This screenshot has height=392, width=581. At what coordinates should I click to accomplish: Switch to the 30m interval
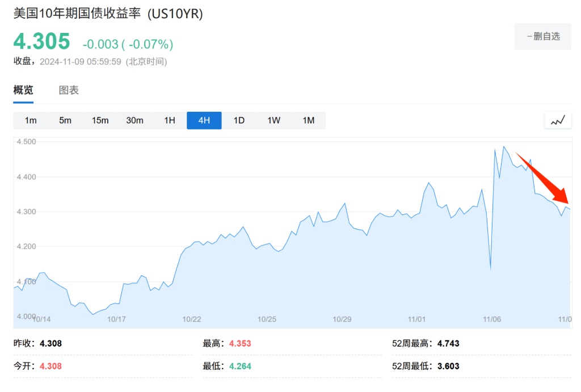[x=134, y=120]
